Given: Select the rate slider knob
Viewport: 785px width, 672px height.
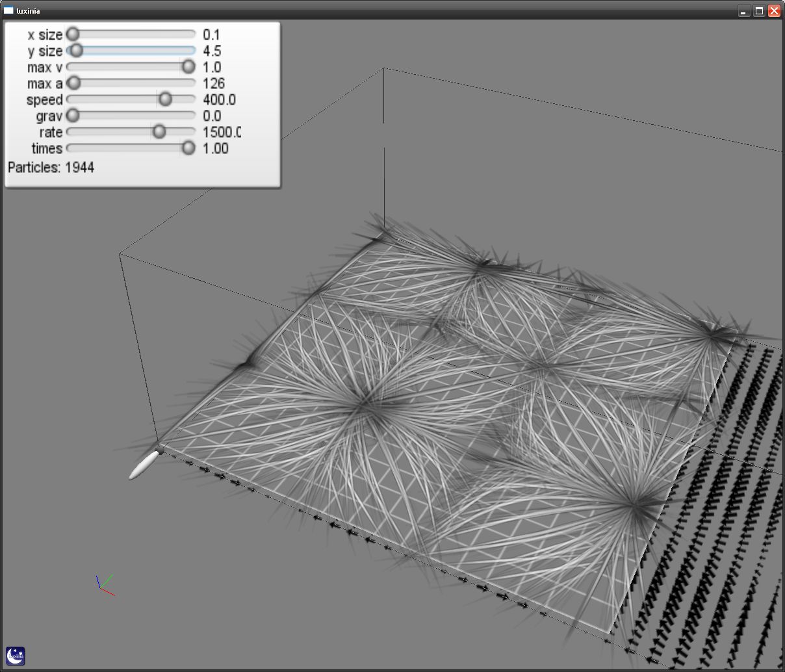Looking at the screenshot, I should pos(159,132).
